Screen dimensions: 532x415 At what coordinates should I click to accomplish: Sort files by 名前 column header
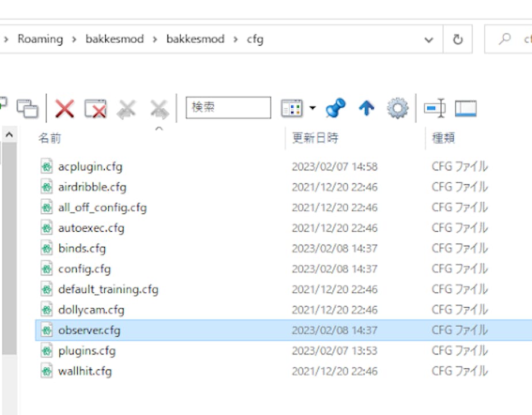click(50, 138)
